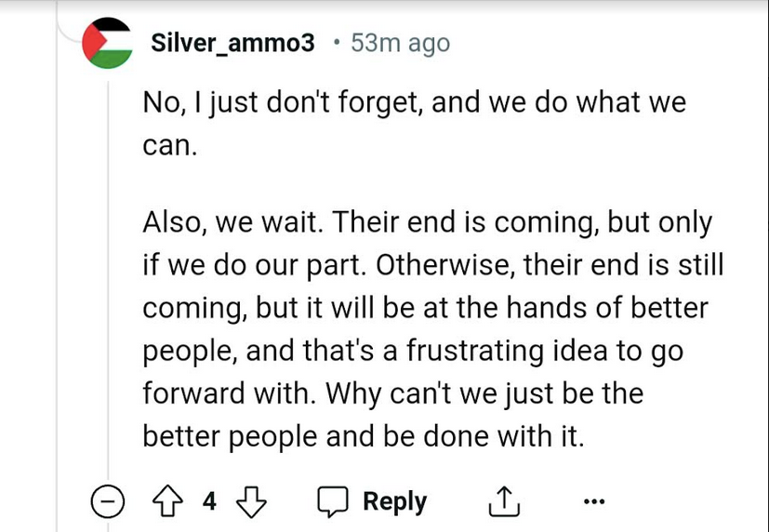
Task: Visit the Silver_ammo3 user profile link
Action: 232,43
